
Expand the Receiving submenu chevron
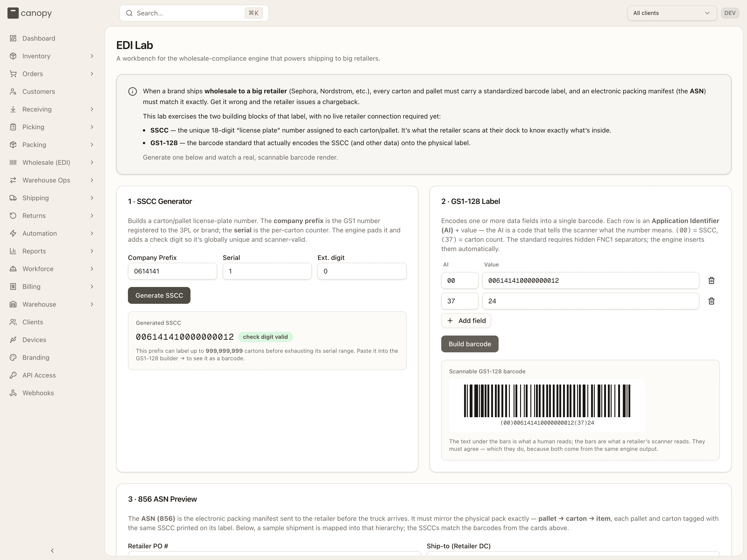tap(92, 109)
